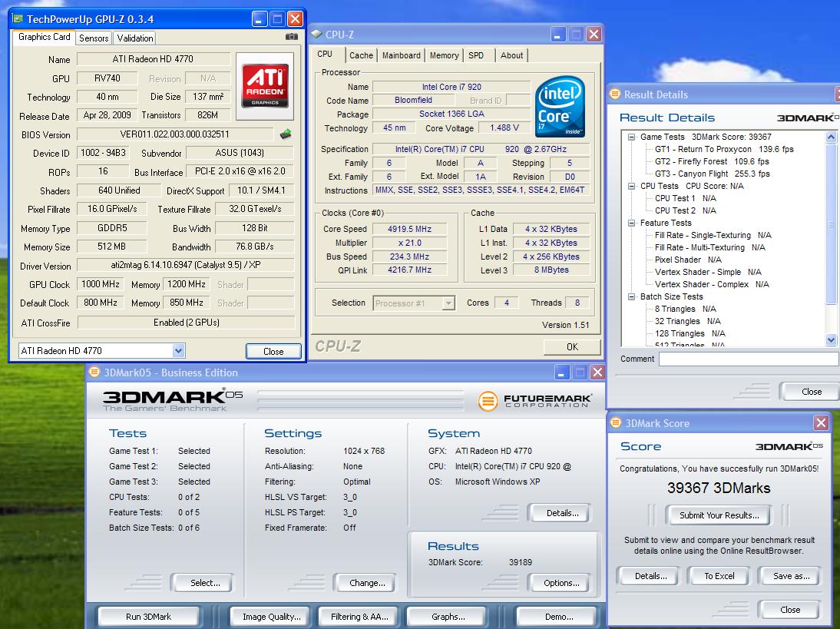Click the BIOS save chip icon in GPU-Z
The width and height of the screenshot is (840, 629).
pos(286,134)
